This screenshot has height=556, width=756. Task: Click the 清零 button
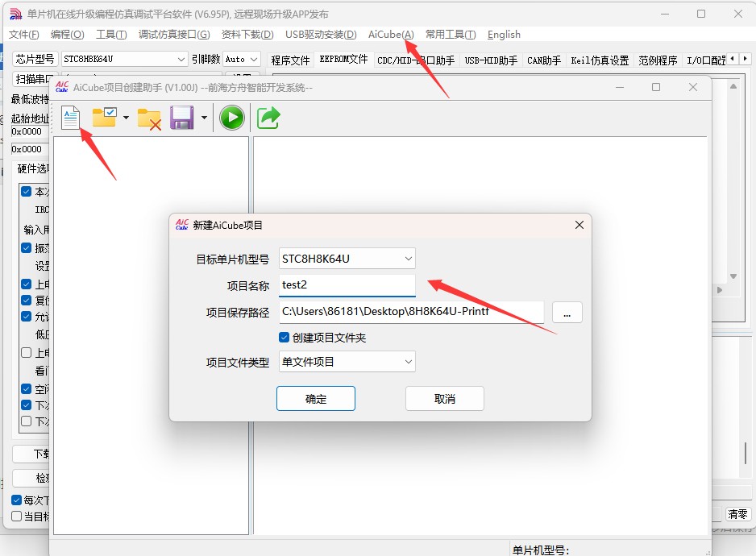click(x=737, y=514)
